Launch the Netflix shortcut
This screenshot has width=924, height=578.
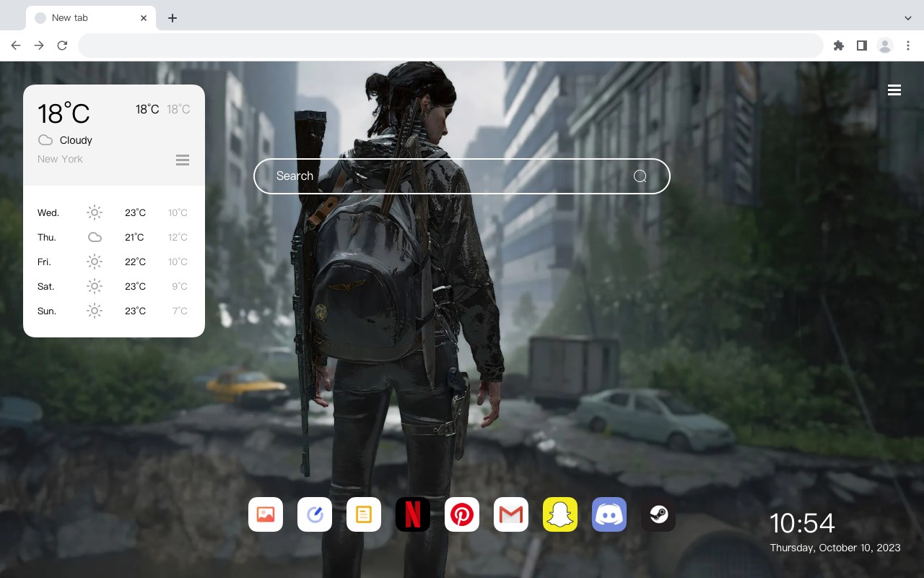click(413, 514)
